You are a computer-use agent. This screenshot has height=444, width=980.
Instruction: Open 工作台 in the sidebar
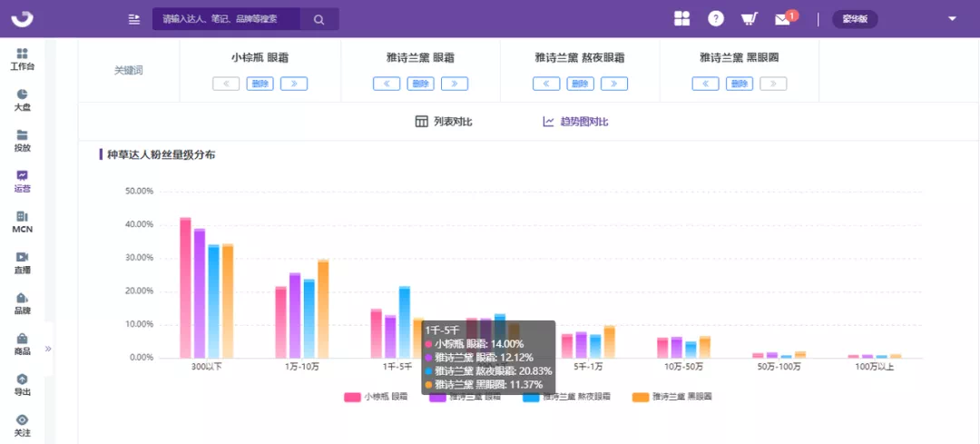(x=23, y=59)
